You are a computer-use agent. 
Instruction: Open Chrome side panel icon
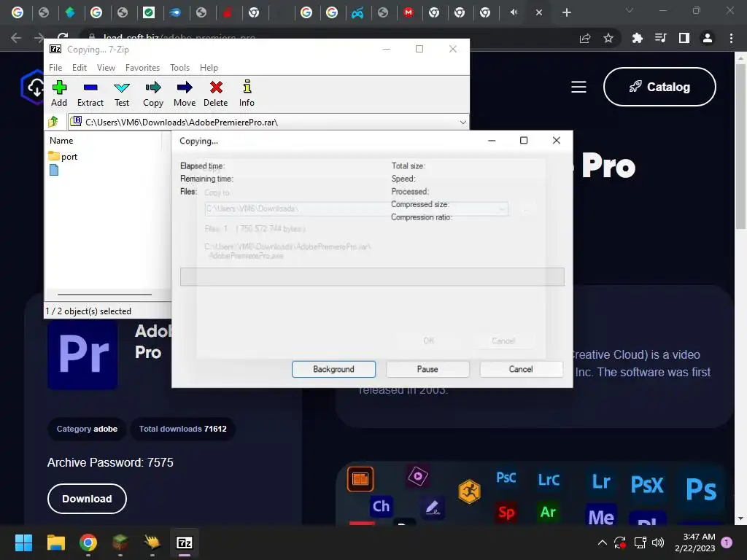coord(684,38)
